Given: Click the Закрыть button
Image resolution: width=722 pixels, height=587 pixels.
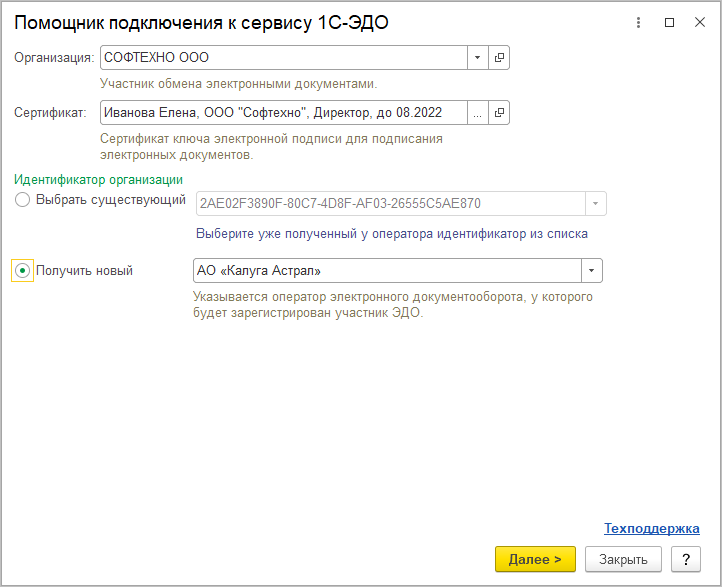Looking at the screenshot, I should point(623,559).
